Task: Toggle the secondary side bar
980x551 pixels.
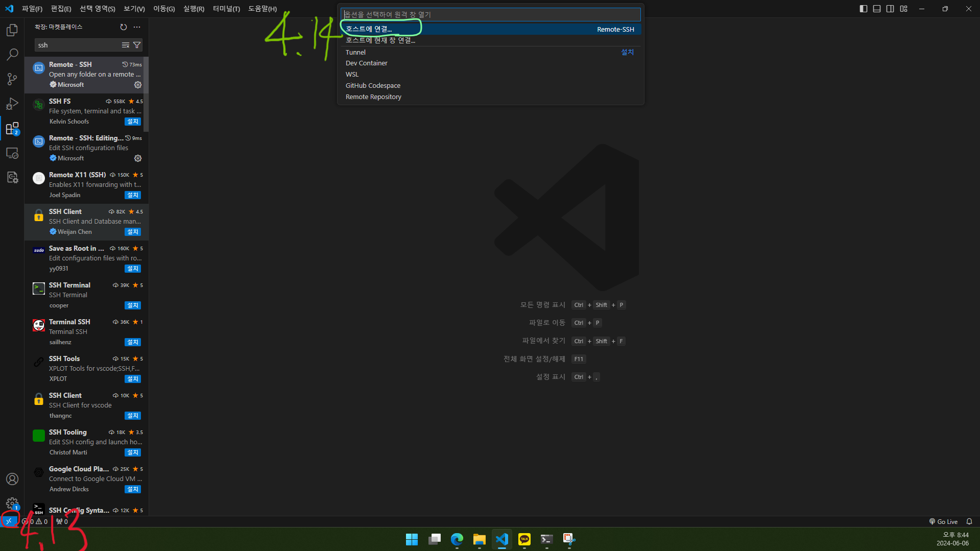Action: (890, 9)
